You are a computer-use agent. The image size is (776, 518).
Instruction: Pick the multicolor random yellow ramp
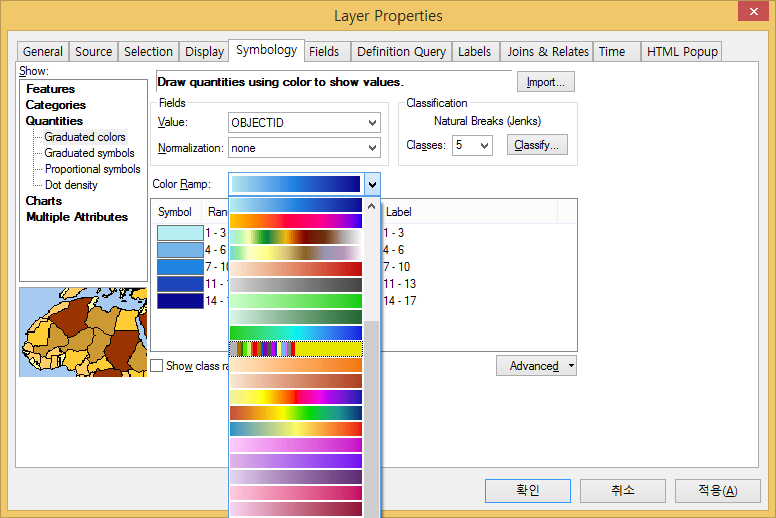[x=296, y=349]
